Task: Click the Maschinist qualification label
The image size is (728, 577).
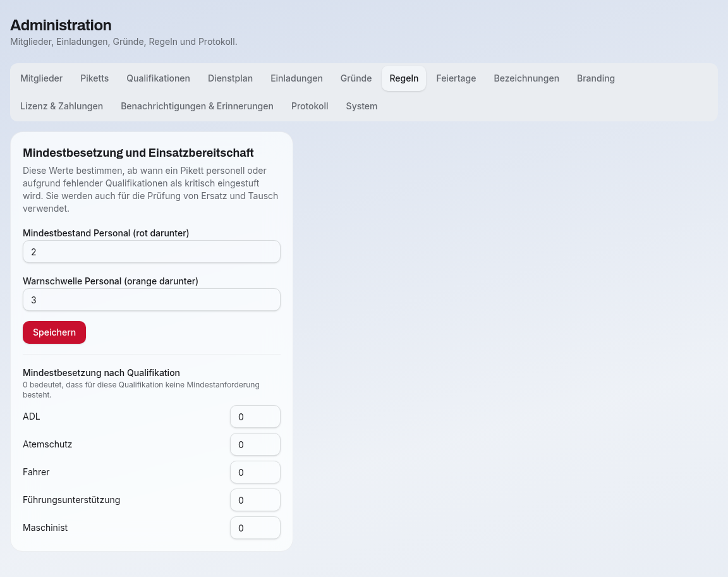Action: 45,528
